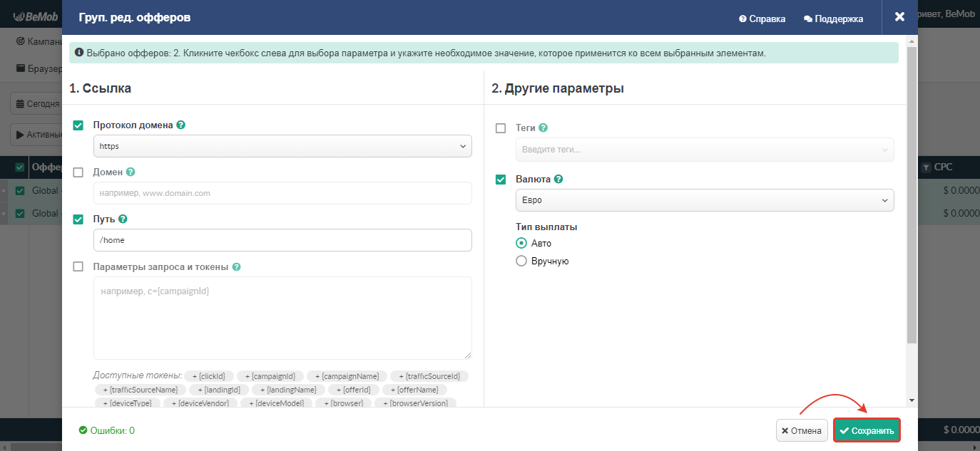The image size is (980, 451).
Task: Enable the Теги checkbox
Action: pos(501,128)
